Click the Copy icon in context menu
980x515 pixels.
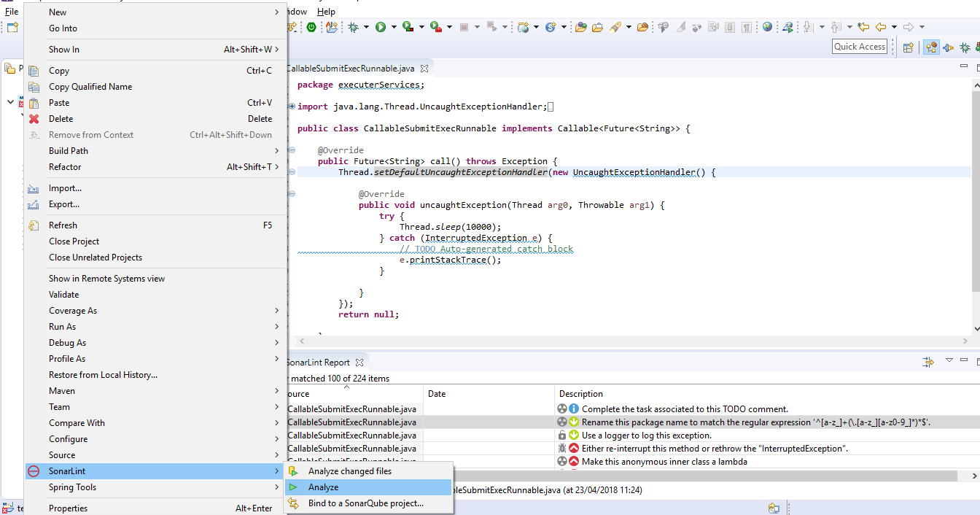tap(34, 71)
